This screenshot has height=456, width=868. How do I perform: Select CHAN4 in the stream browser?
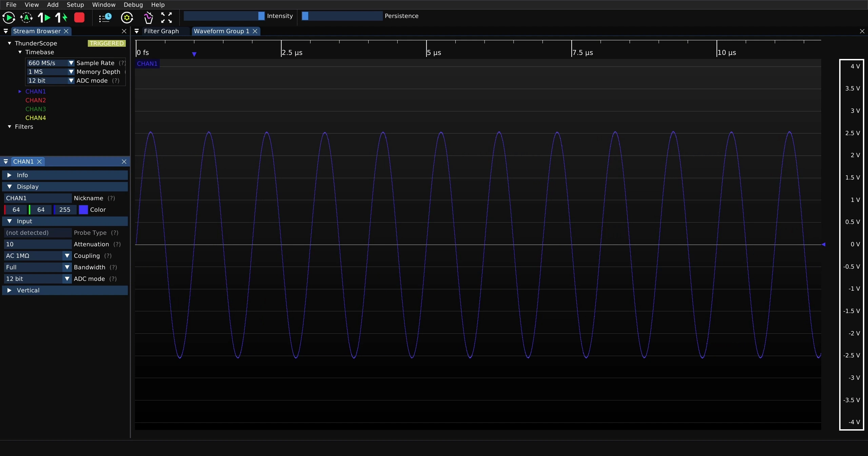click(x=36, y=118)
